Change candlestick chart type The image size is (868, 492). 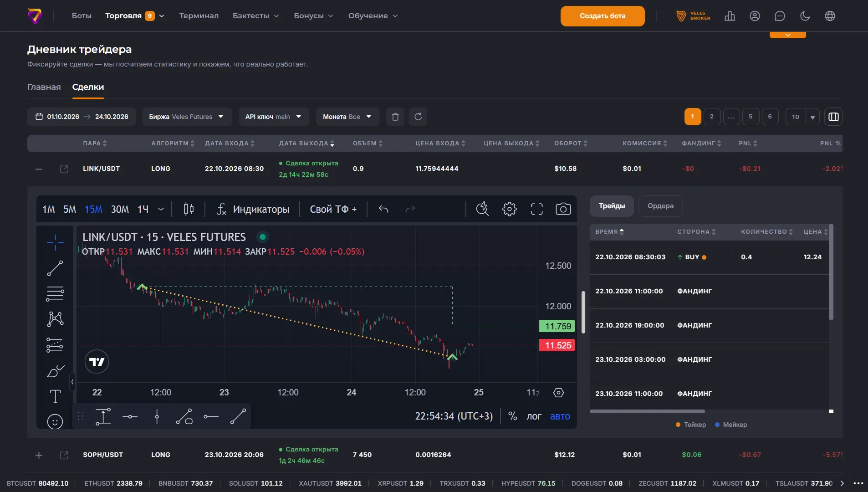[x=189, y=209]
